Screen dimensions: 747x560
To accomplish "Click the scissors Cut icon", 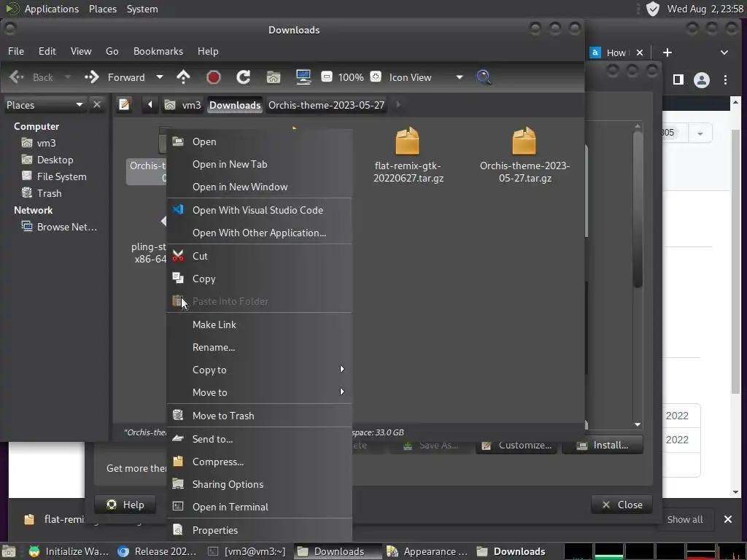I will pos(178,256).
